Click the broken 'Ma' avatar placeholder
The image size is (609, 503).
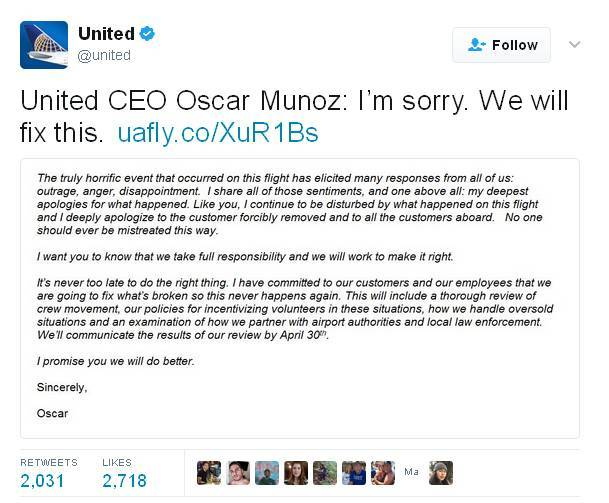point(412,472)
